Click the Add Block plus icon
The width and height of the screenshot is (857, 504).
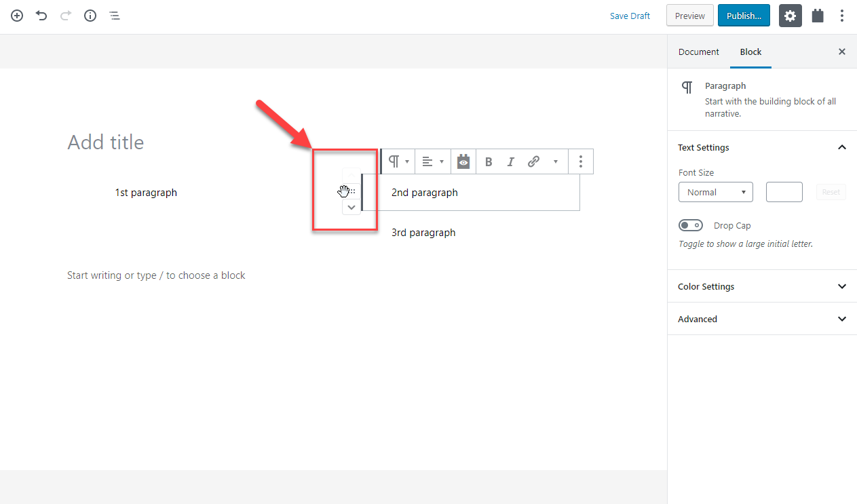(16, 16)
